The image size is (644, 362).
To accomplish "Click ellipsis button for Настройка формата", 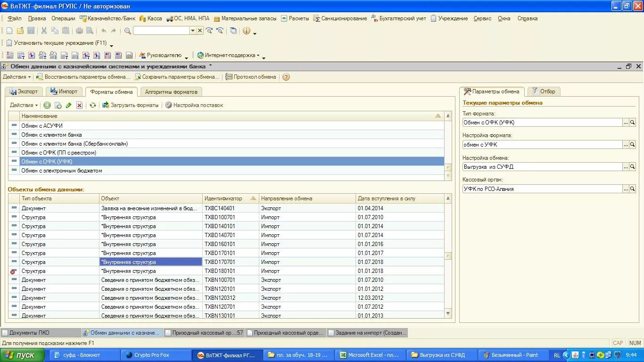I will coord(626,145).
